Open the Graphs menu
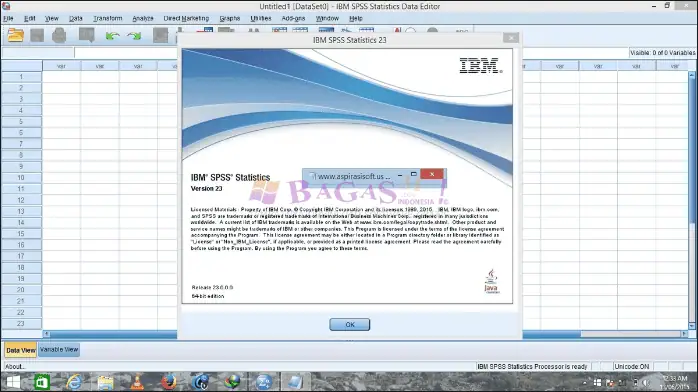The width and height of the screenshot is (698, 392). (230, 18)
